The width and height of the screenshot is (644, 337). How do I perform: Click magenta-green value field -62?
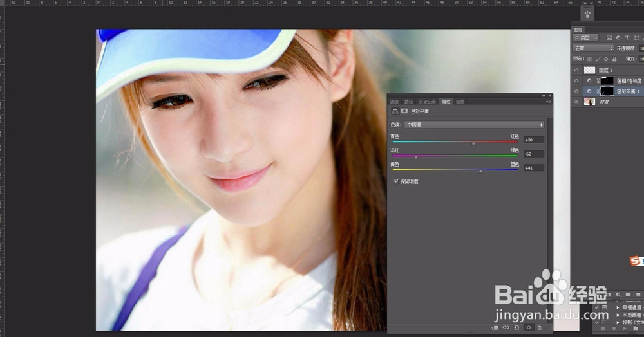[x=534, y=154]
